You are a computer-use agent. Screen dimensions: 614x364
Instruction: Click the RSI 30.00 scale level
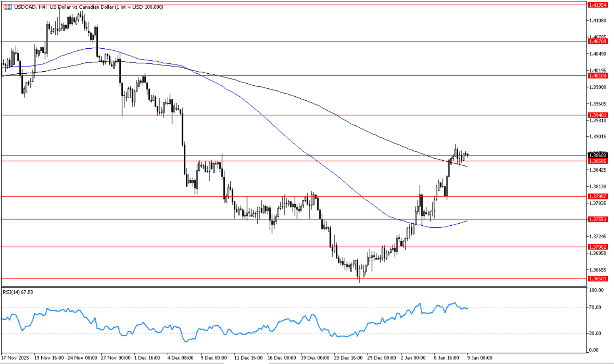(595, 333)
